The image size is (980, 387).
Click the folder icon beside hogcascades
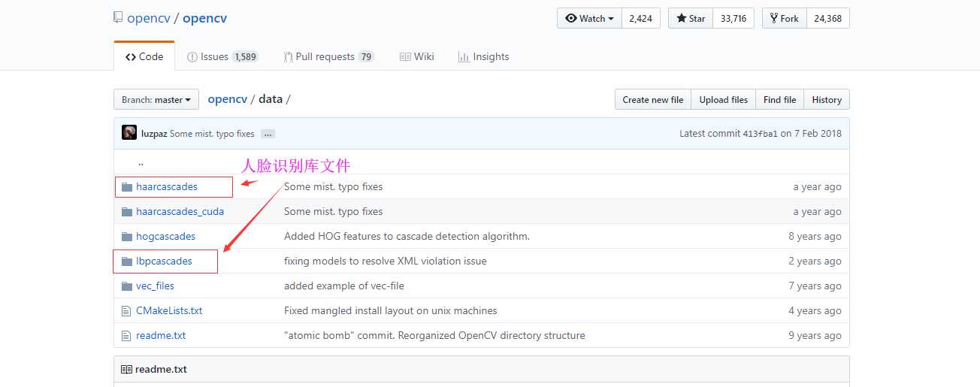(x=126, y=236)
